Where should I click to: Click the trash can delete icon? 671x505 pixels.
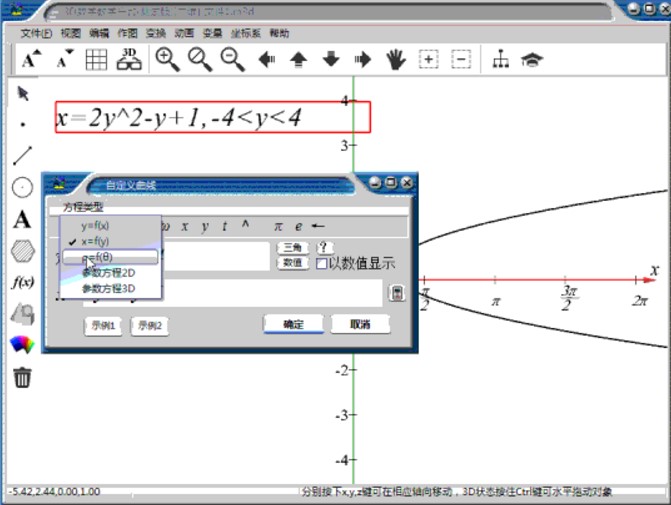pos(22,377)
